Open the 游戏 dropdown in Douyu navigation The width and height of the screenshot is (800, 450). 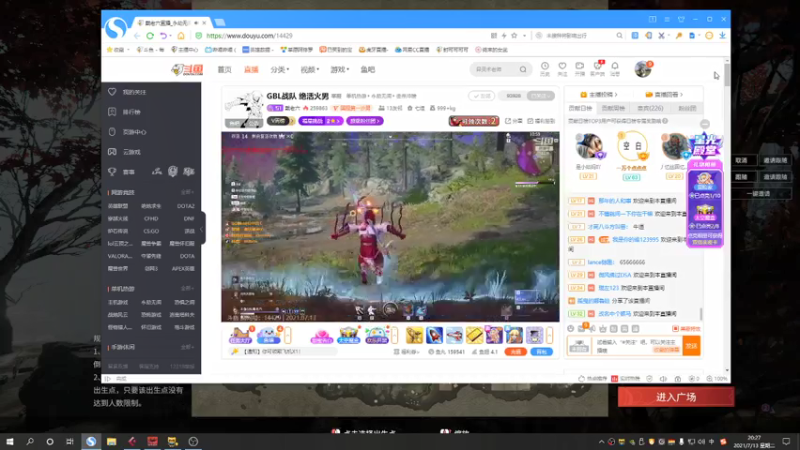pos(339,69)
